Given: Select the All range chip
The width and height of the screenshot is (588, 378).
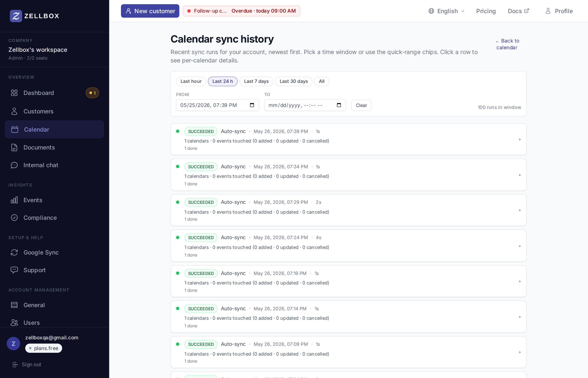Looking at the screenshot, I should tap(322, 81).
